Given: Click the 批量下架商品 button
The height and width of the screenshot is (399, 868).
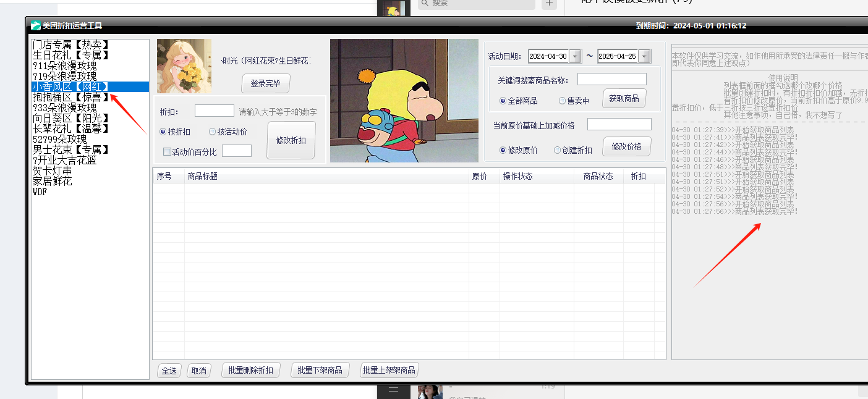Looking at the screenshot, I should tap(320, 371).
